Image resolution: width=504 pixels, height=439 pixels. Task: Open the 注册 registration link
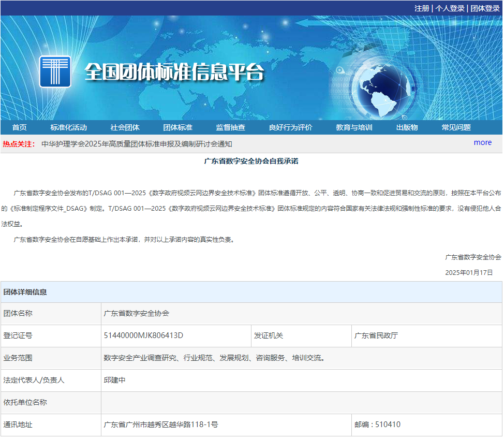pos(422,8)
